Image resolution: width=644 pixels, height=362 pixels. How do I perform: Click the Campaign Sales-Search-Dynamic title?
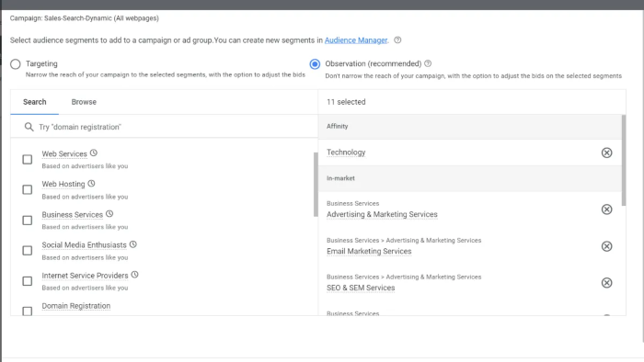(x=85, y=18)
